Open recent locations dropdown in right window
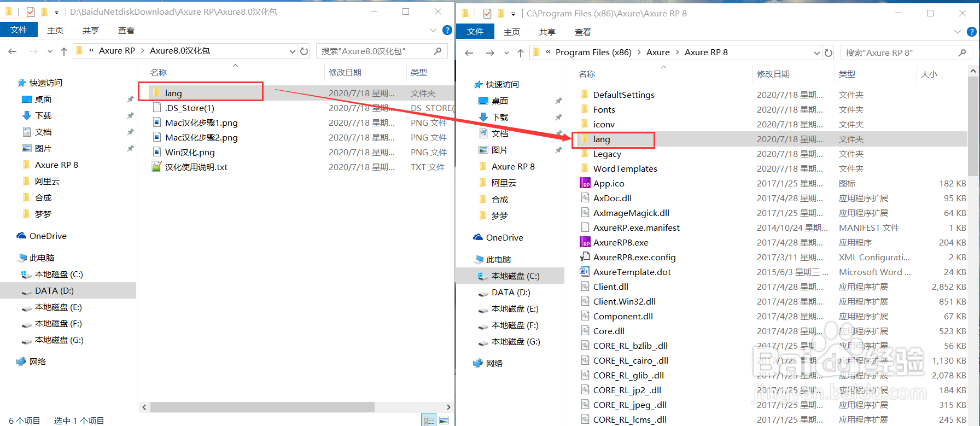The image size is (980, 426). click(x=506, y=53)
